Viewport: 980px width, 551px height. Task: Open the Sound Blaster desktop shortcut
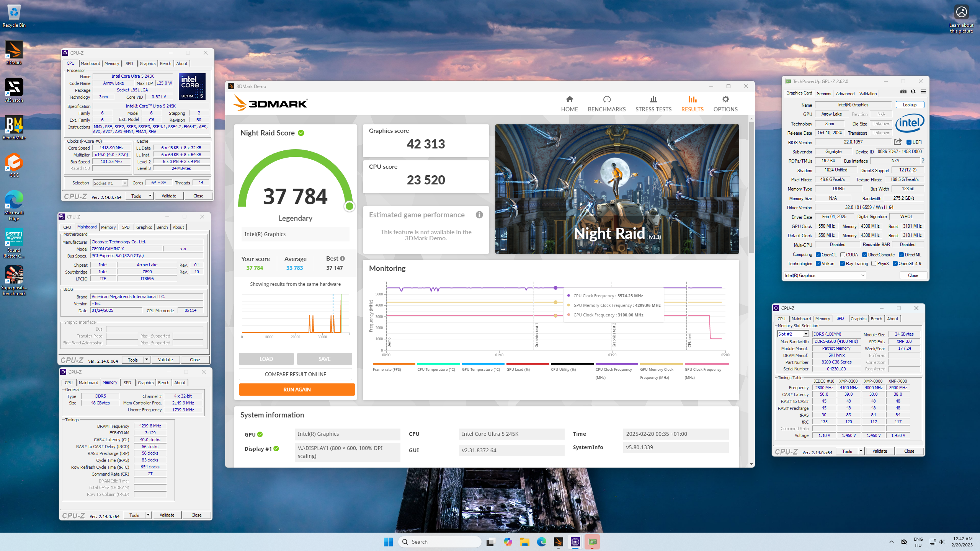point(14,243)
